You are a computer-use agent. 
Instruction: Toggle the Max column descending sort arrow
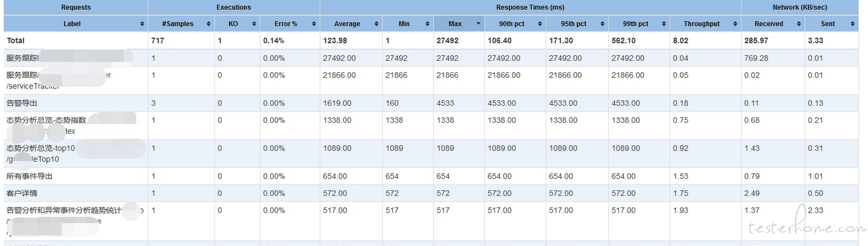[x=478, y=24]
